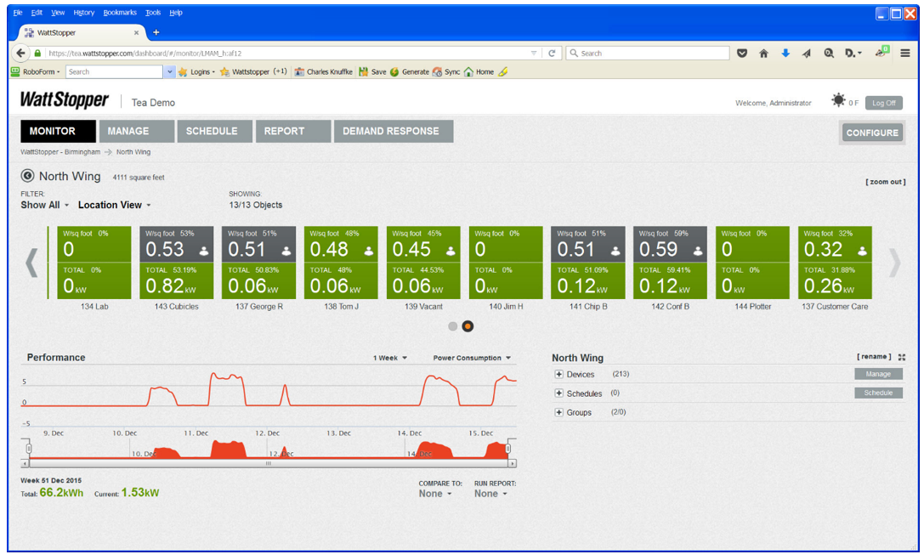Expand the Schedules (0) section
The image size is (924, 560).
[x=558, y=393]
